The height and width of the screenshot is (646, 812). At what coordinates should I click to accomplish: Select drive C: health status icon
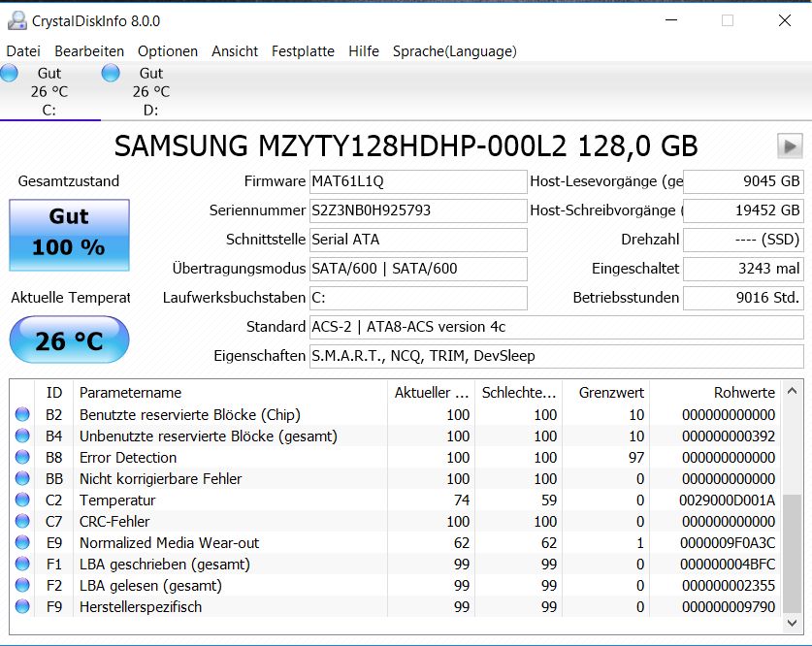11,72
